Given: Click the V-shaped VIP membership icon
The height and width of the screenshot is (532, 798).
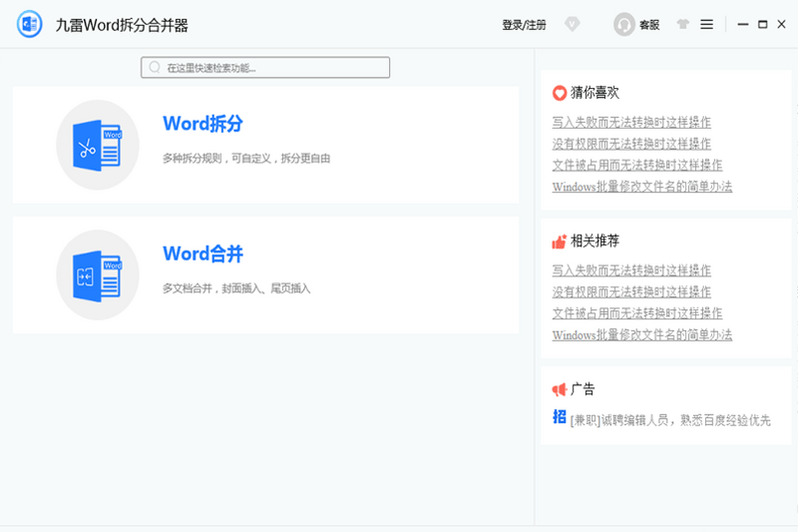Looking at the screenshot, I should [x=572, y=24].
